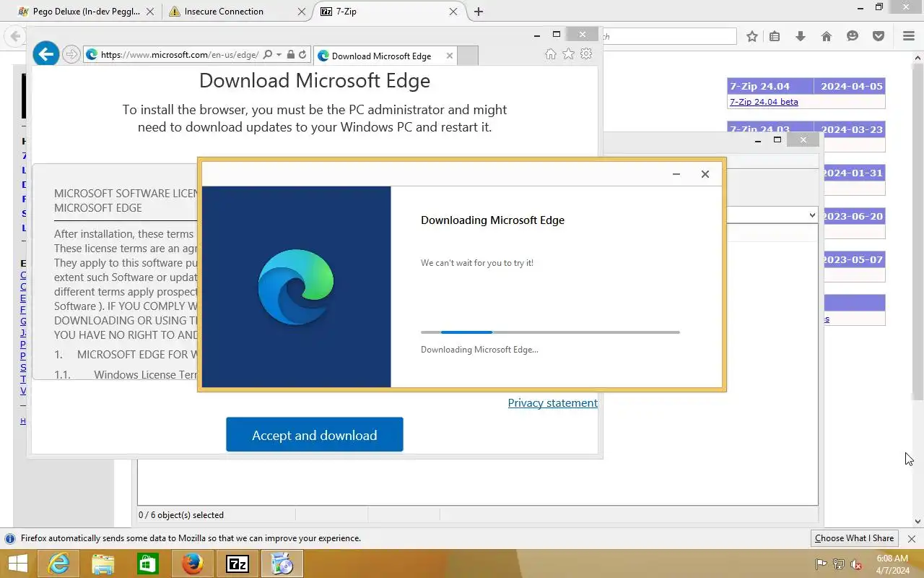The image size is (924, 578).
Task: Click Internet Explorer's forward arrow button
Action: click(71, 54)
